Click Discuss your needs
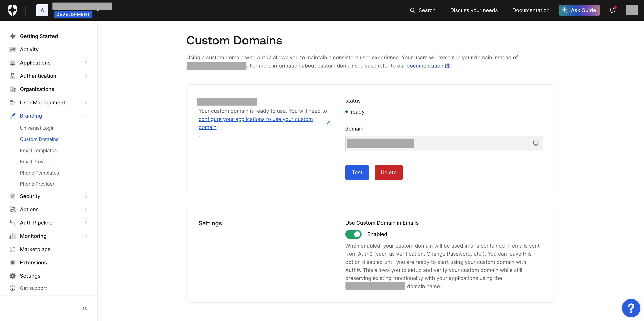The image size is (644, 321). (474, 10)
